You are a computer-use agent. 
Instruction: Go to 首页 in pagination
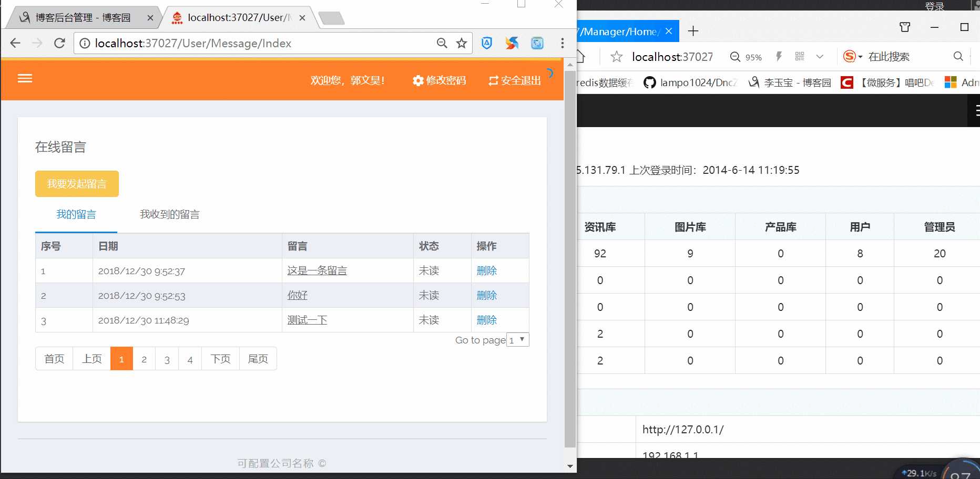click(x=54, y=359)
